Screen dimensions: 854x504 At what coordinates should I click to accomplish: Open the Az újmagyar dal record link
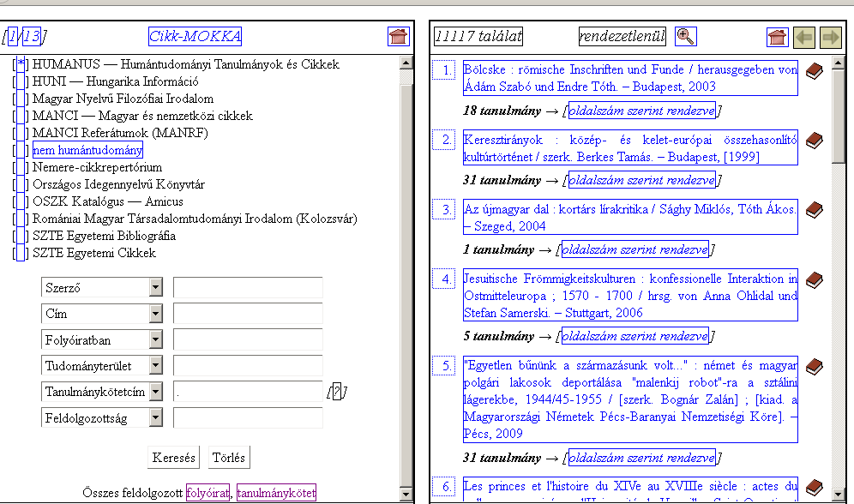pos(630,217)
